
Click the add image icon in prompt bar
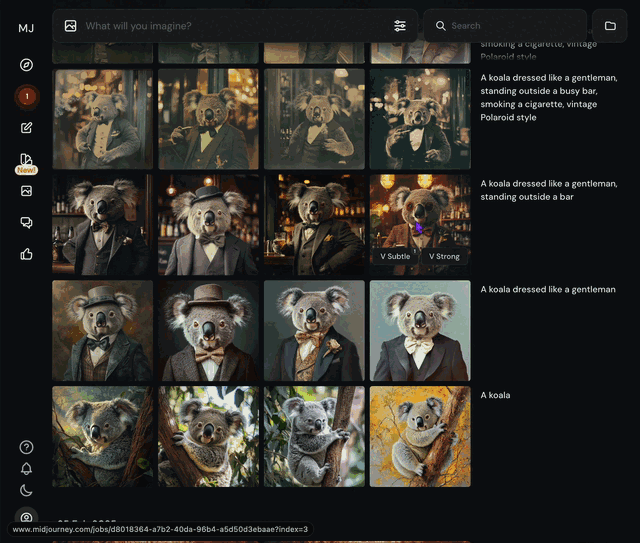(x=71, y=26)
